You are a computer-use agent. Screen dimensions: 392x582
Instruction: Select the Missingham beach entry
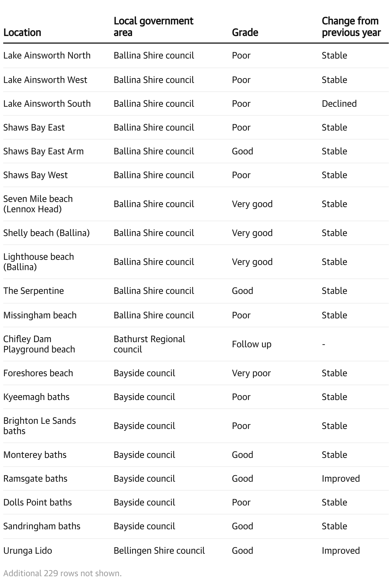coord(40,315)
